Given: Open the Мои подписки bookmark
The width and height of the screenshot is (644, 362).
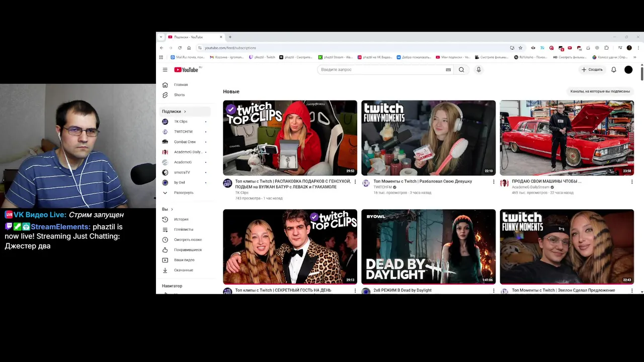Looking at the screenshot, I should (x=453, y=57).
